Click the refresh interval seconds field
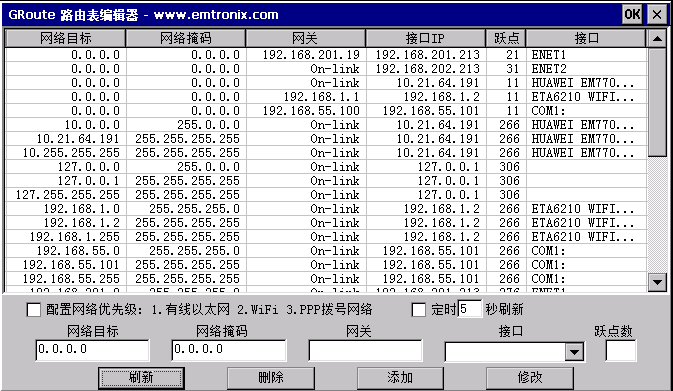673x391 pixels. (470, 309)
